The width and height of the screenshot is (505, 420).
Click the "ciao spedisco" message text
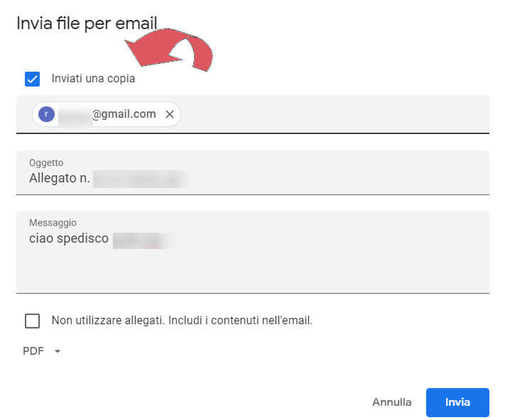point(69,239)
